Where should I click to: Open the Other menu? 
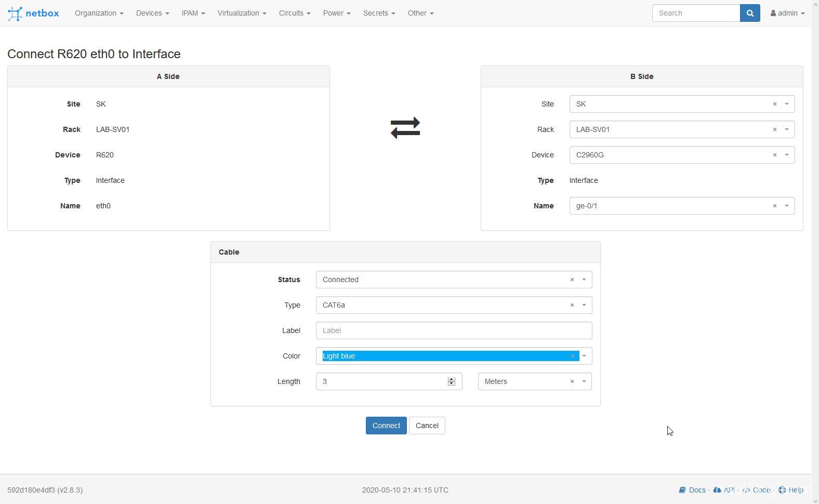pos(421,13)
